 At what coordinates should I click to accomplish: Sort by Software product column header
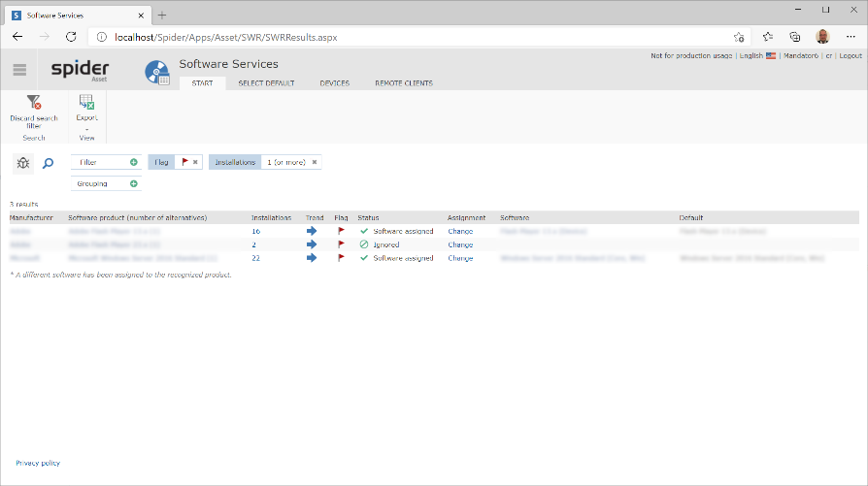(137, 218)
